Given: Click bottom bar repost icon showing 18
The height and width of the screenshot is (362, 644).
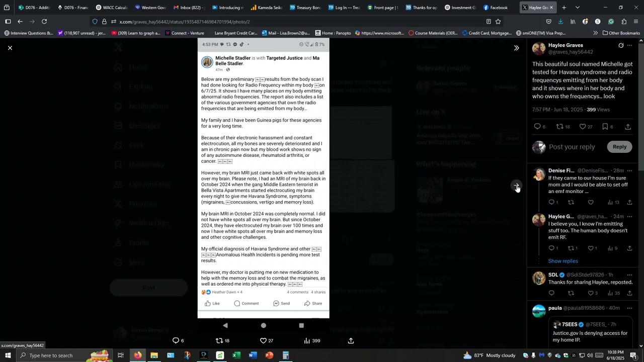Looking at the screenshot, I should tap(222, 341).
